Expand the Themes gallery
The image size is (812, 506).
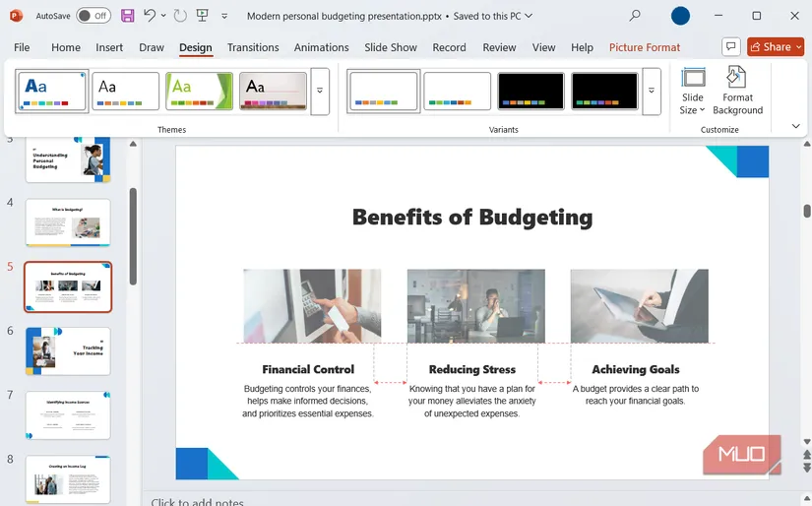click(320, 92)
